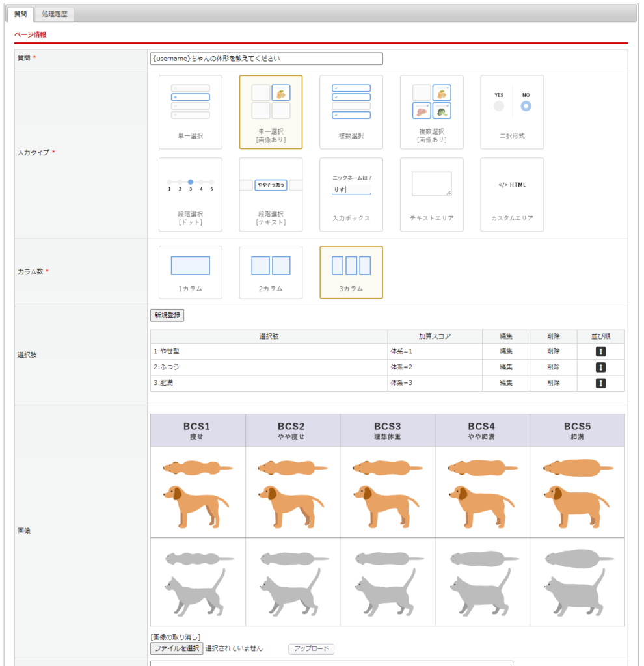644x666 pixels.
Task: Select the カスタムエリア HTML input type
Action: tap(512, 194)
